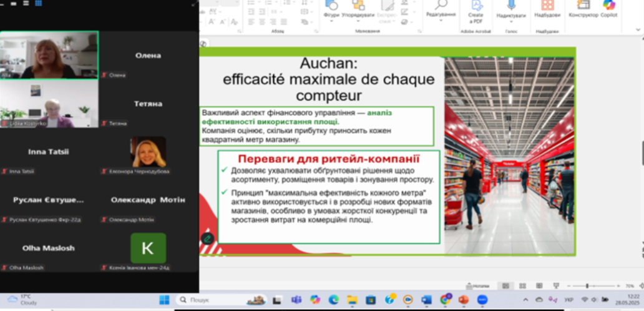Open the Надбудови add-ins icon
The image size is (644, 311).
[x=547, y=8]
